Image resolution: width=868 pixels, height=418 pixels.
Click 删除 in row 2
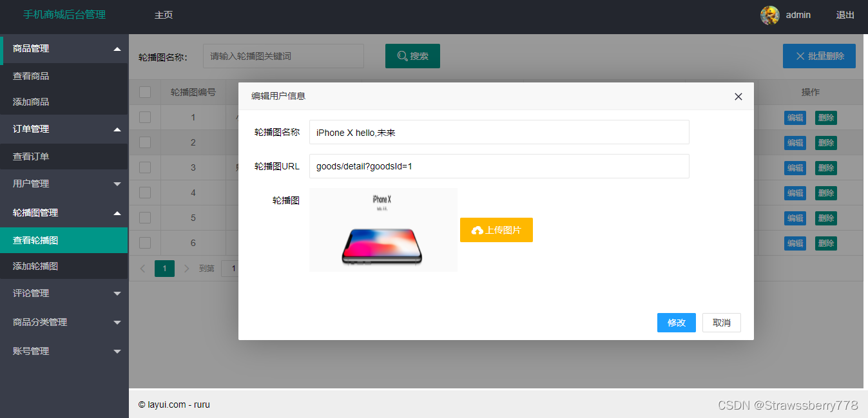coord(826,143)
